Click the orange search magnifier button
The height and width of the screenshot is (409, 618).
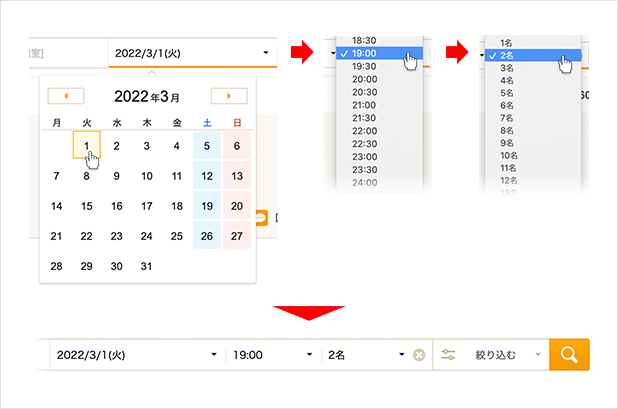click(x=569, y=355)
